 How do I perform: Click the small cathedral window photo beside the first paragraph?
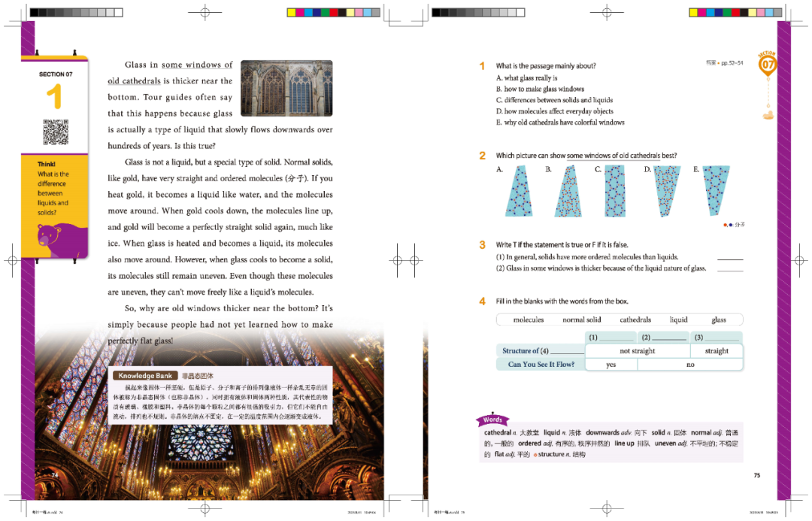click(286, 88)
